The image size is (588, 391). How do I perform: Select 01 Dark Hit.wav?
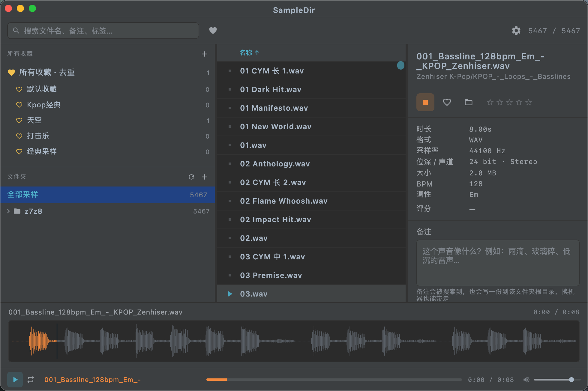click(311, 89)
